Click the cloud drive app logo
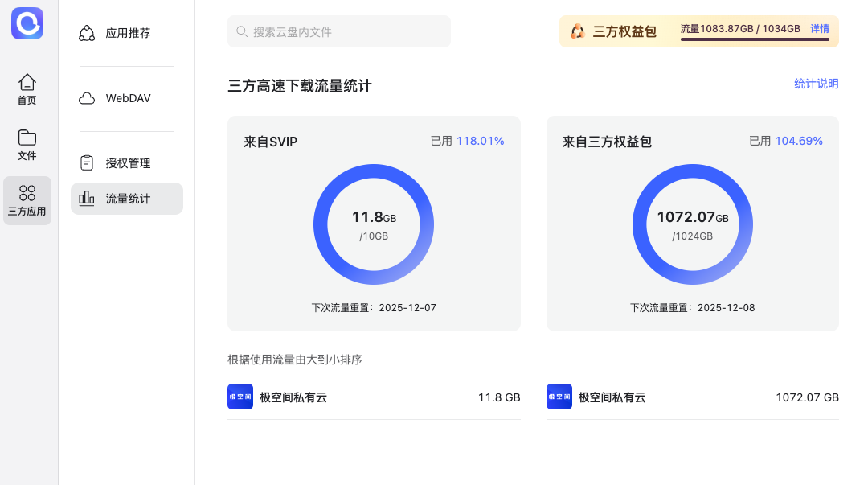The image size is (868, 485). (27, 23)
